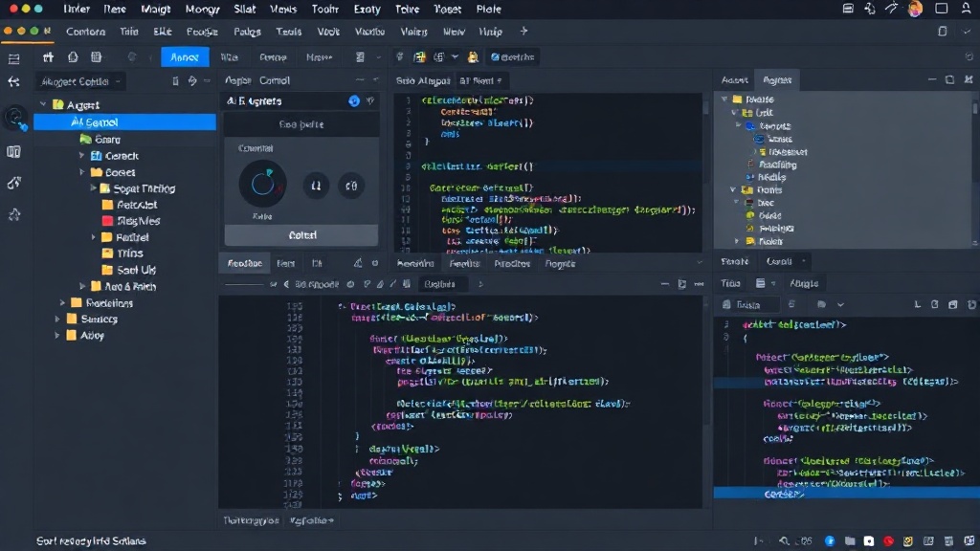Select the highlighted AI Control row in left tree

pos(125,122)
